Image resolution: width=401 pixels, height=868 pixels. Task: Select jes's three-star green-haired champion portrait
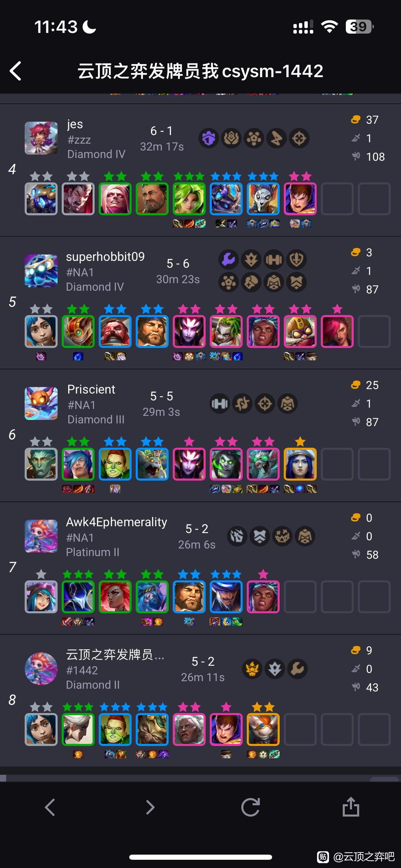[189, 199]
